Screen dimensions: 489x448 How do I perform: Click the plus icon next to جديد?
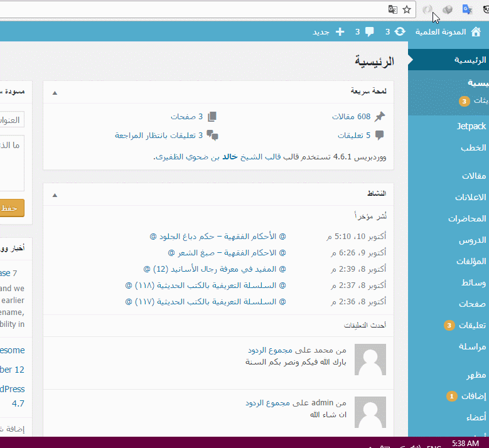(340, 31)
